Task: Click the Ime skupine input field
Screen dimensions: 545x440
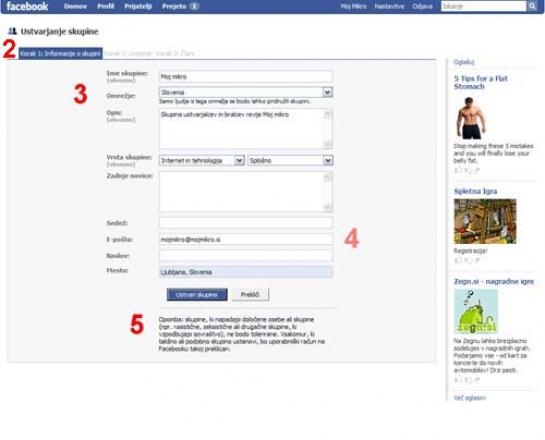Action: tap(245, 76)
